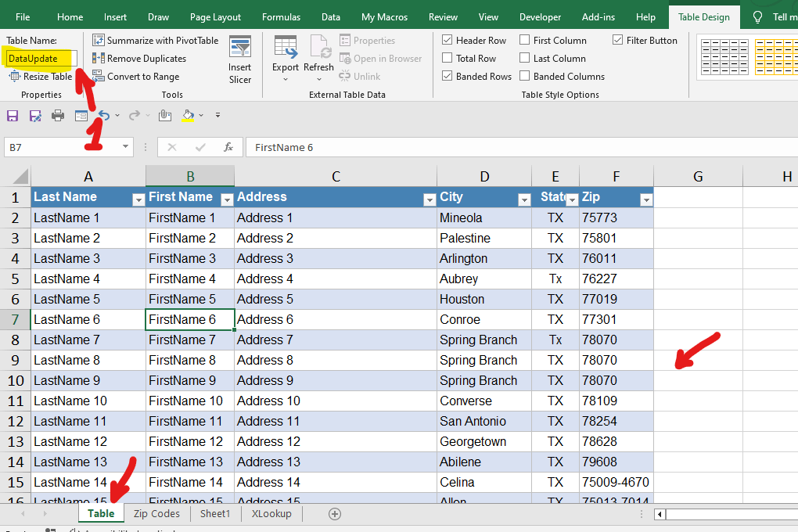Click the Enter checkmark in formula bar

(200, 147)
